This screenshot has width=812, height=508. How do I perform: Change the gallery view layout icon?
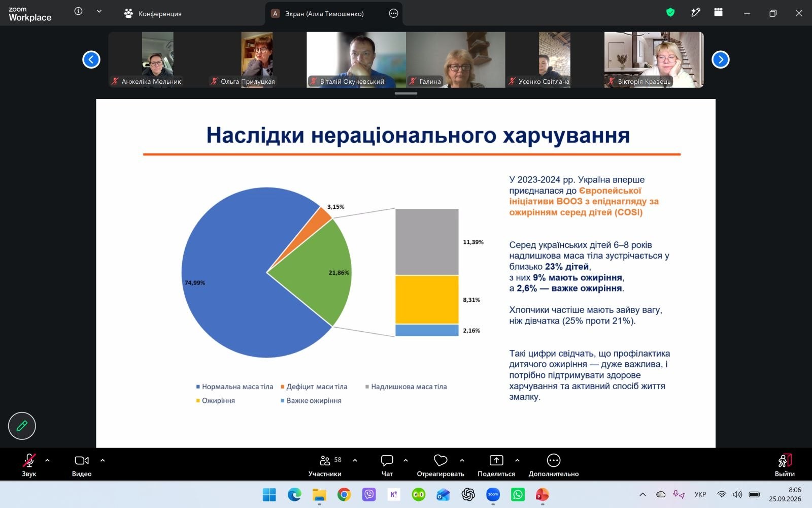(x=718, y=13)
